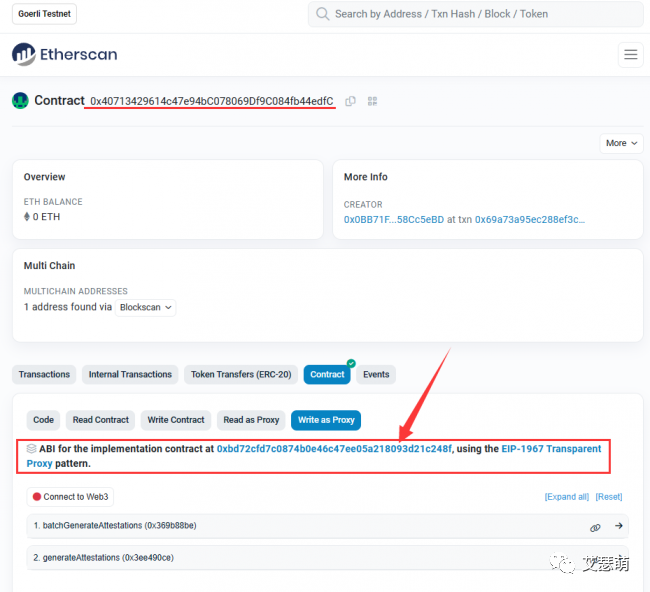
Task: Show the contract address QR code
Action: pos(372,101)
